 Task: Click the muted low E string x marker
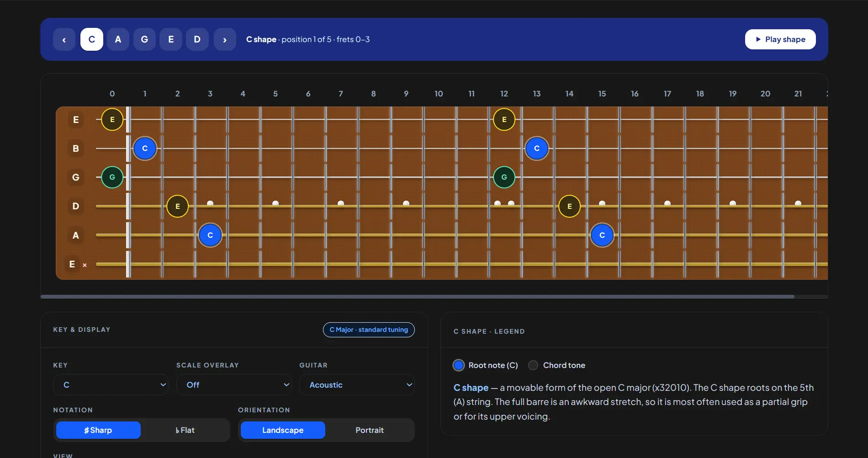(85, 265)
